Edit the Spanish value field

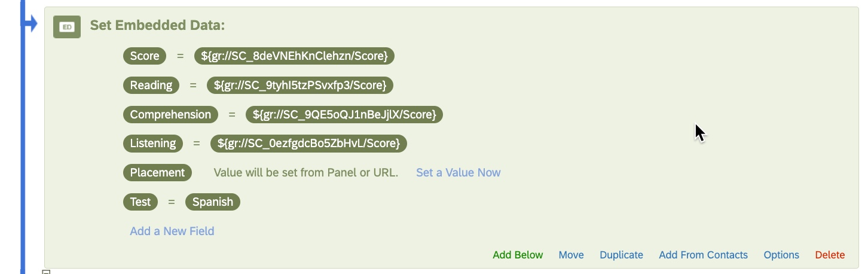213,202
